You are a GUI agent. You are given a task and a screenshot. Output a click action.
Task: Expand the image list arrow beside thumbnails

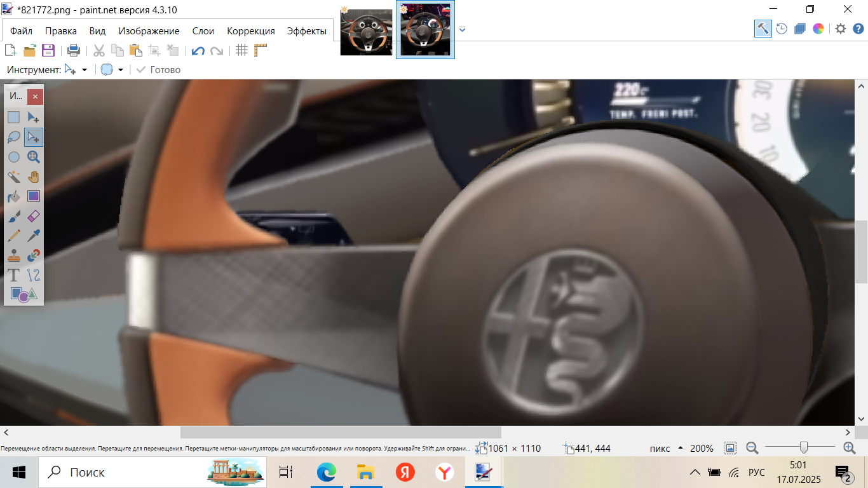462,29
